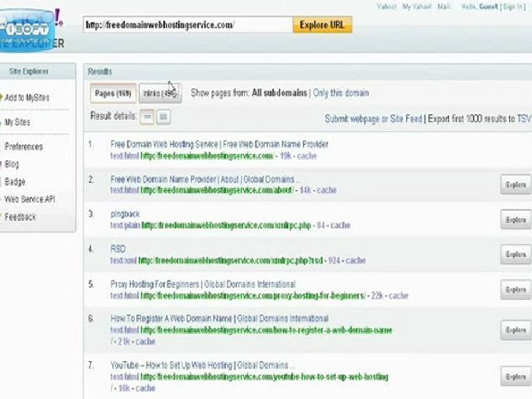Focus the URL input field

[188, 25]
